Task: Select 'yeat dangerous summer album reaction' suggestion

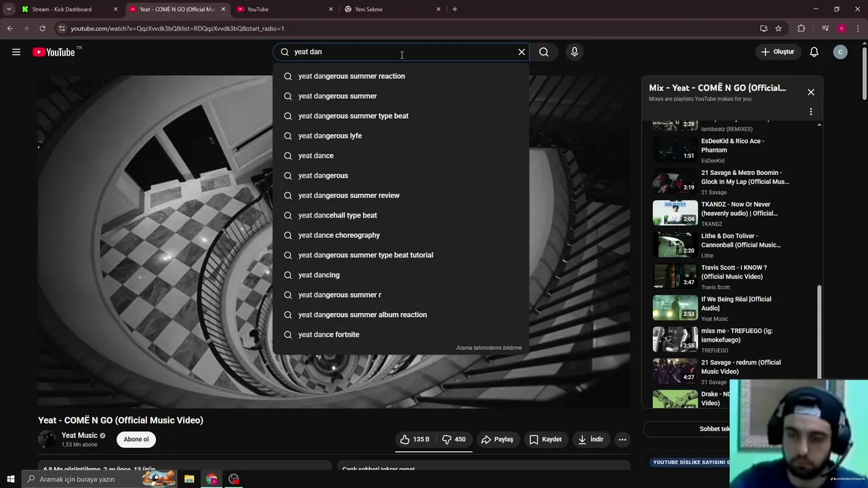Action: click(401, 314)
